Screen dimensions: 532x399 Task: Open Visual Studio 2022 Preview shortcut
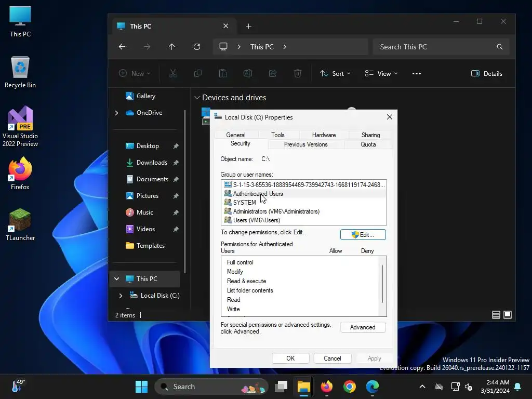(x=20, y=126)
